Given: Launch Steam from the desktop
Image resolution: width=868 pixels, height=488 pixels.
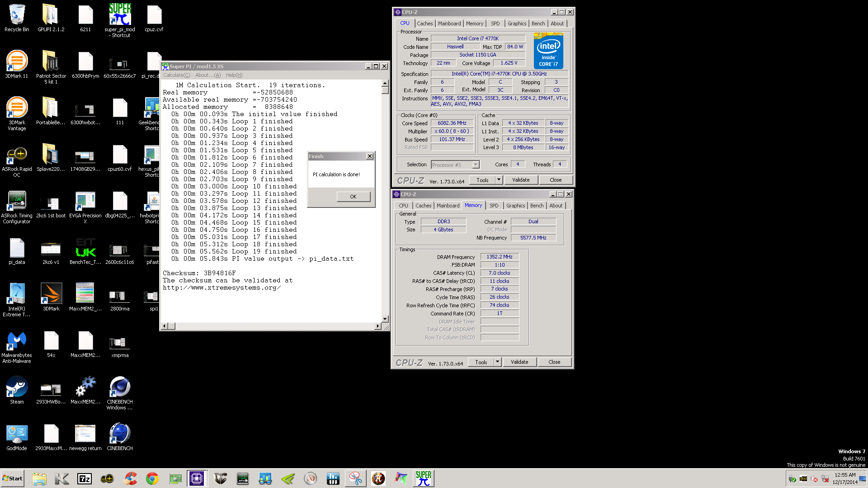Looking at the screenshot, I should (17, 390).
